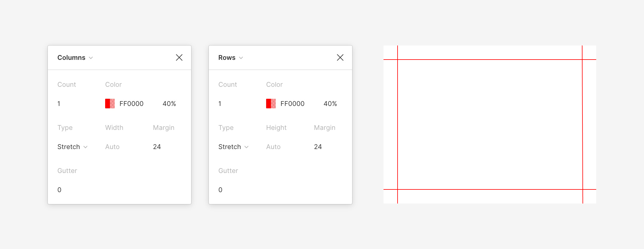Select the Margin value 24 in Columns panel
Viewport: 644px width, 249px height.
[x=157, y=147]
